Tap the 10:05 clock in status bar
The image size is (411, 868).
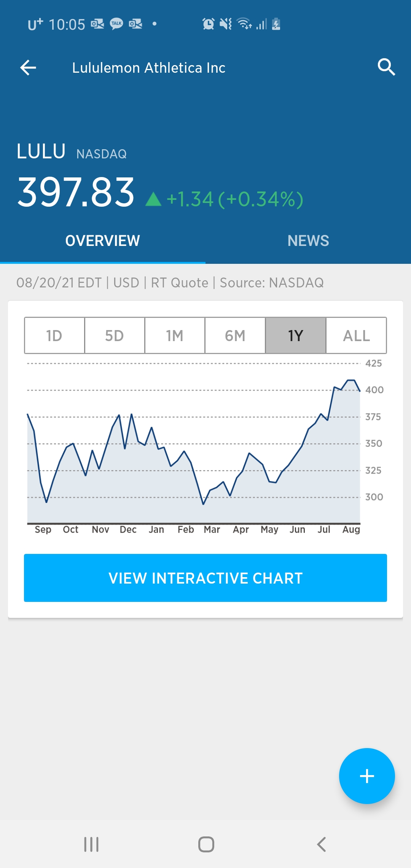click(x=67, y=24)
